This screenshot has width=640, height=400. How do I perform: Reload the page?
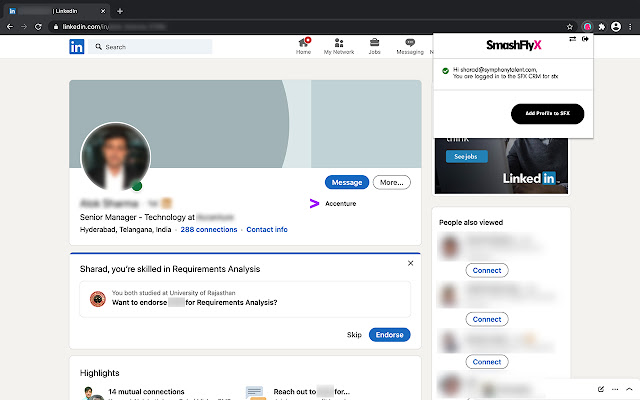pos(38,27)
